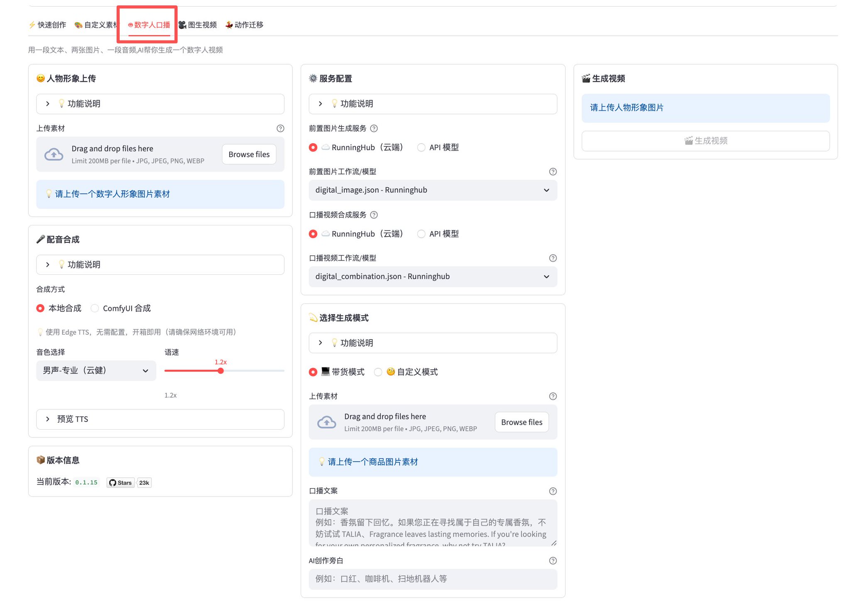Click the 生成视频 button

point(705,141)
